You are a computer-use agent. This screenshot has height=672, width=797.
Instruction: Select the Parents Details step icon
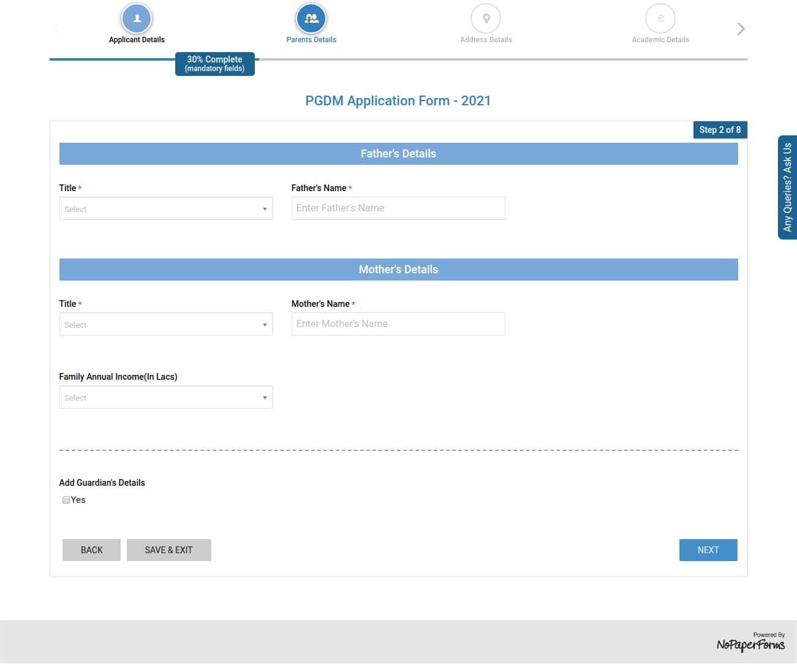pos(311,18)
